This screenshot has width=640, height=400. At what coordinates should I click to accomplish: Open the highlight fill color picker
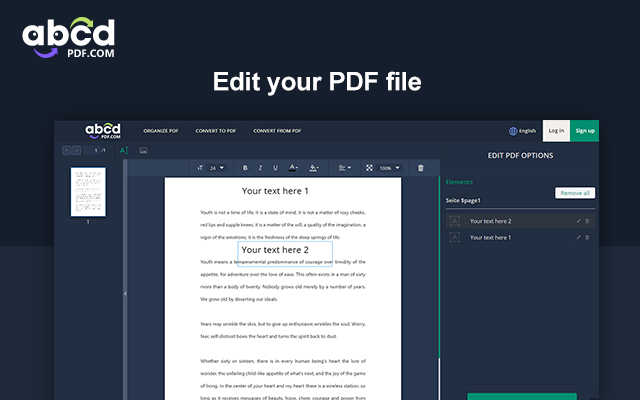point(313,168)
